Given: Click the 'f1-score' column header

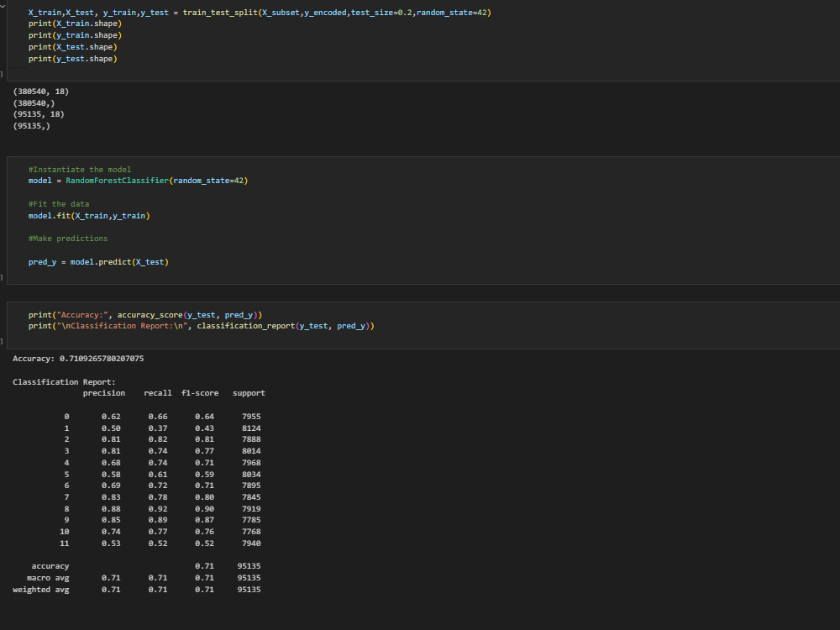Looking at the screenshot, I should click(200, 393).
